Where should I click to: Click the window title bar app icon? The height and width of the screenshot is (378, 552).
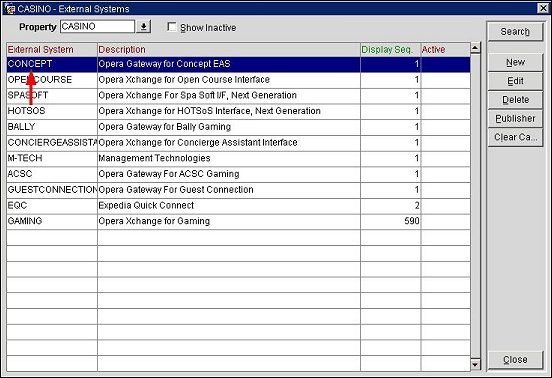pos(10,8)
